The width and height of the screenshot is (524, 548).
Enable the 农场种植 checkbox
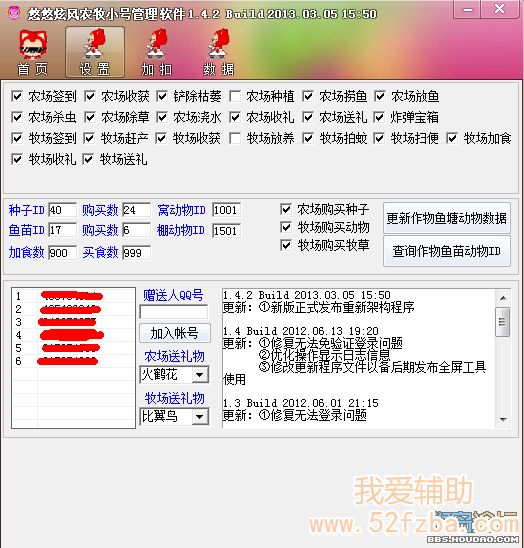point(235,96)
